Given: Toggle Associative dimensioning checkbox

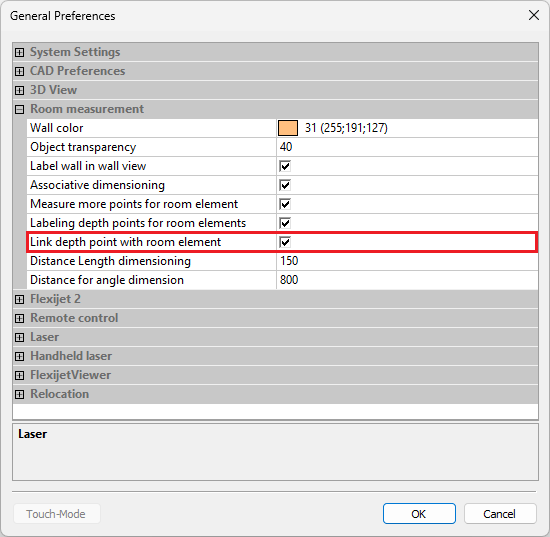Looking at the screenshot, I should (x=285, y=185).
